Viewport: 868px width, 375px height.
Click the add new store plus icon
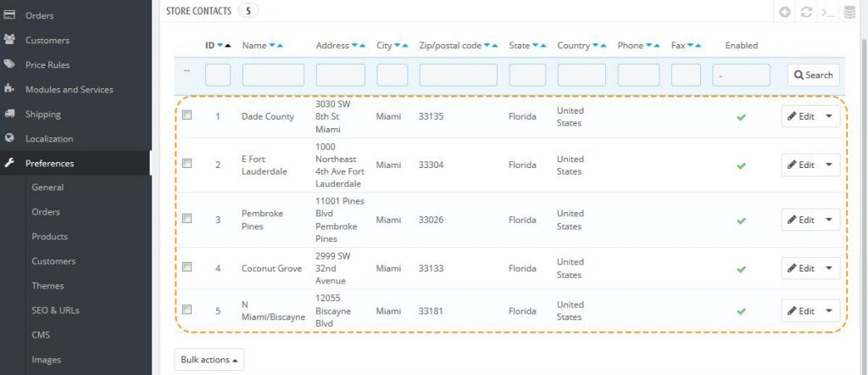(785, 13)
